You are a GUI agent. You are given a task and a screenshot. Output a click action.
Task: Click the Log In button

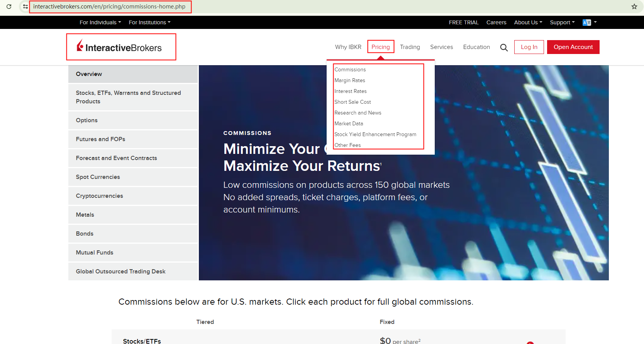click(529, 47)
